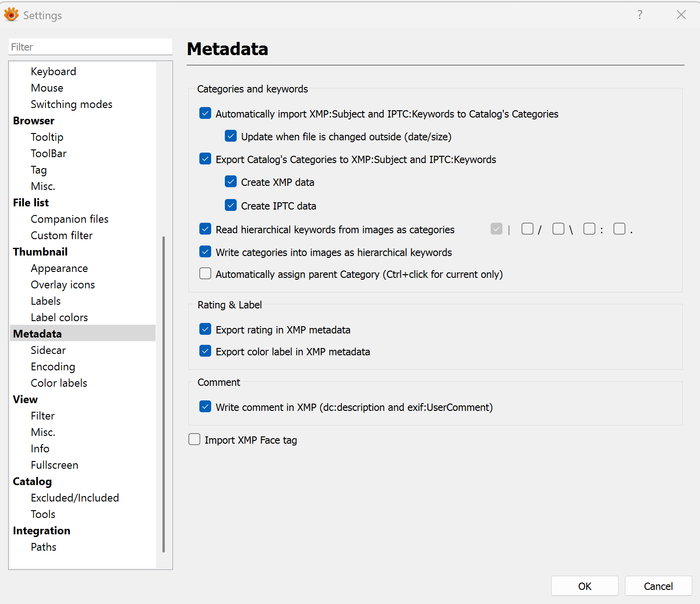Close the Settings dialog window
The width and height of the screenshot is (700, 604).
tap(681, 15)
